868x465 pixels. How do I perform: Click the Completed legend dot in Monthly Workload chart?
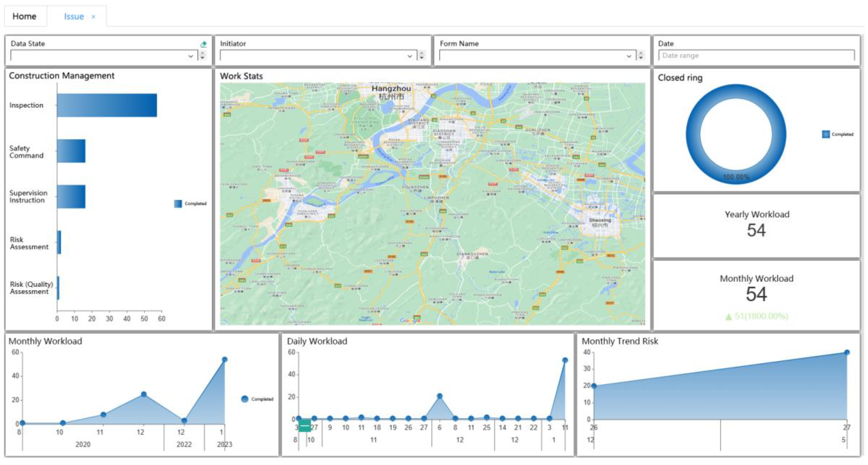pos(245,399)
